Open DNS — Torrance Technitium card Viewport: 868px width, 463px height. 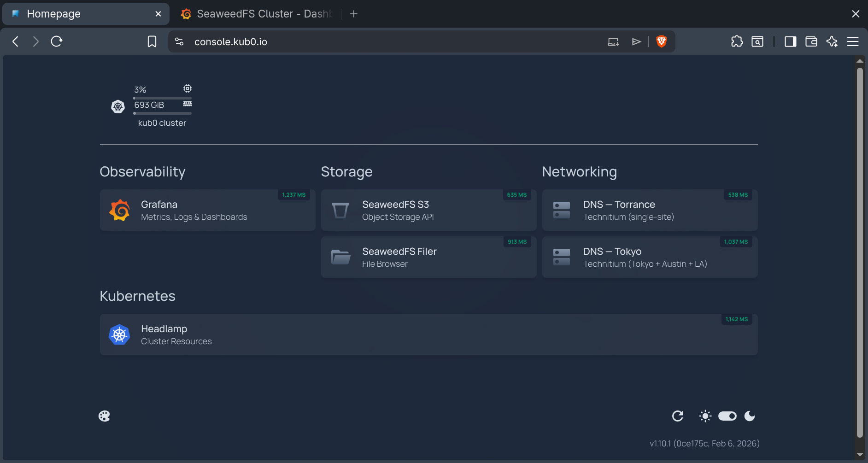(650, 210)
